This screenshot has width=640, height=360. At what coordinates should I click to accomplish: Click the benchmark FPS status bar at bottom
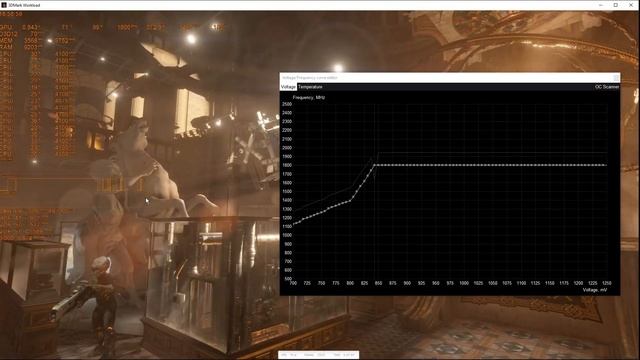click(x=319, y=355)
